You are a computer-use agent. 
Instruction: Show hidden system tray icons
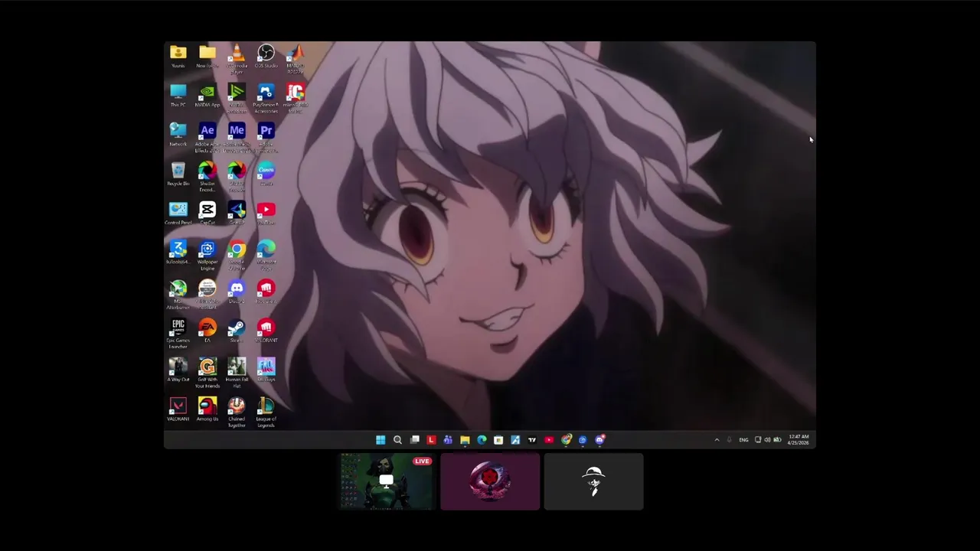[x=717, y=440]
